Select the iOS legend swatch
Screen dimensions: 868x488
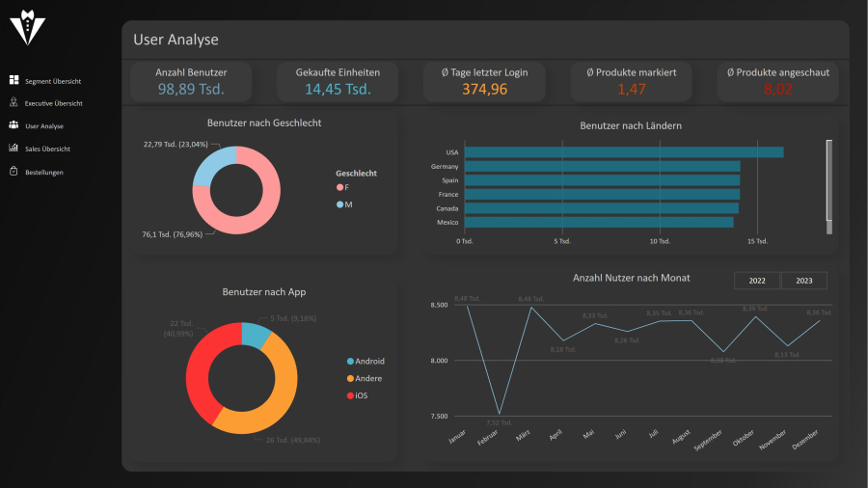[350, 395]
